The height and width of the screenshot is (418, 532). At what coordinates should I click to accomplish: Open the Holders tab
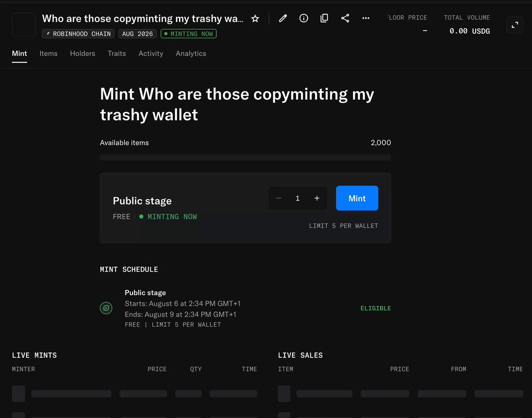tap(82, 54)
